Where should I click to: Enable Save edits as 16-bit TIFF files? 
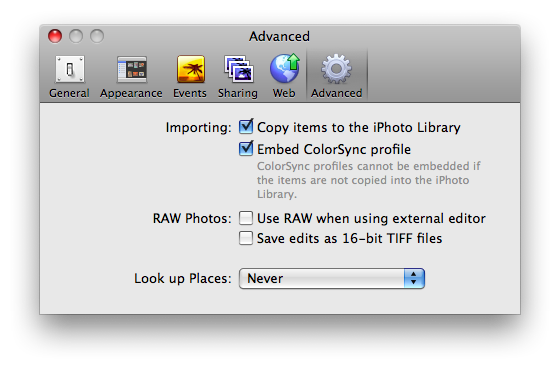246,238
